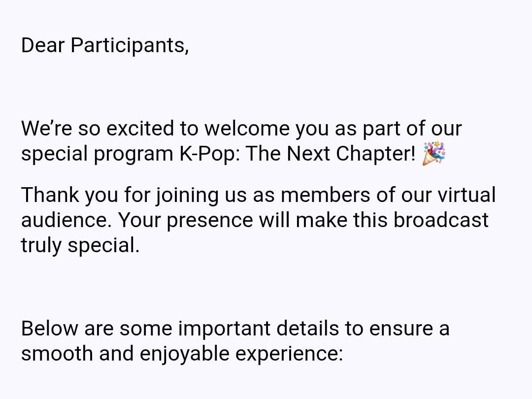Click the words "Thank you" in the second paragraph

(69, 195)
